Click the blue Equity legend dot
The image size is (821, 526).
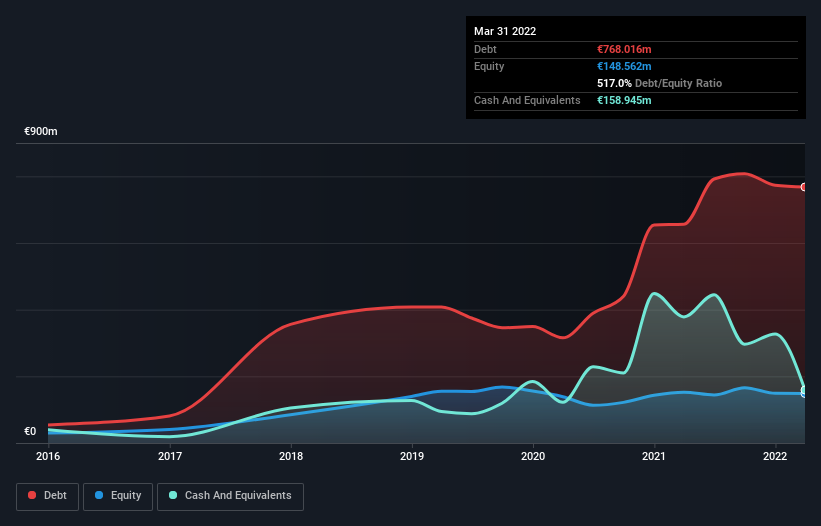[x=99, y=495]
